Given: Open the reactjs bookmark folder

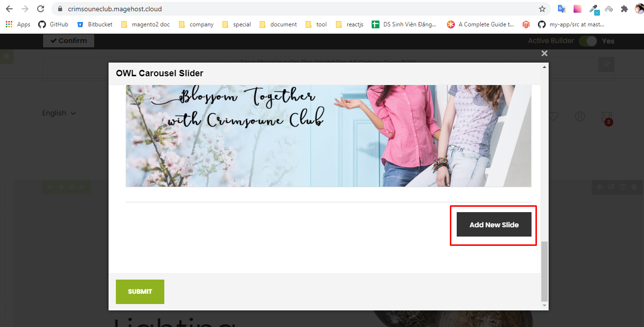Looking at the screenshot, I should click(349, 24).
